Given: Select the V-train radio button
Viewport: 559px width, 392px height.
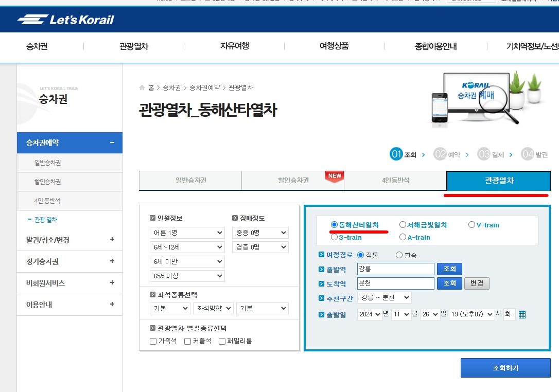Looking at the screenshot, I should 471,224.
